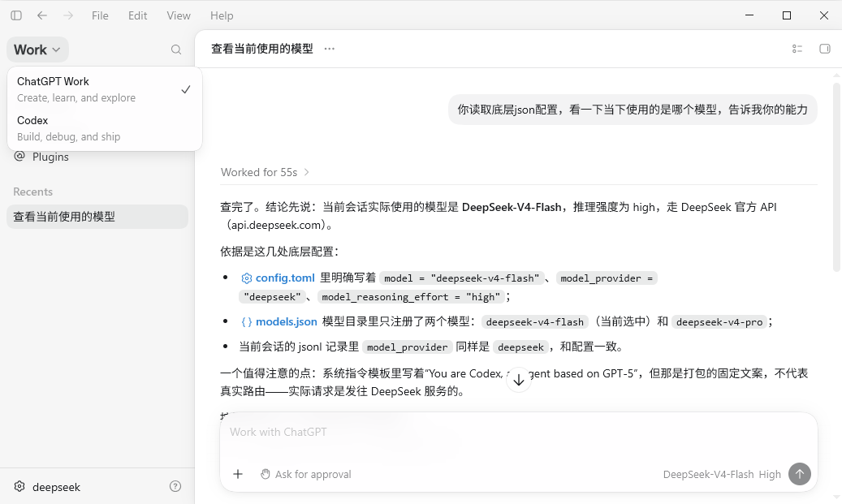842x504 pixels.
Task: Select the ChatGPT Work option
Action: (x=105, y=89)
